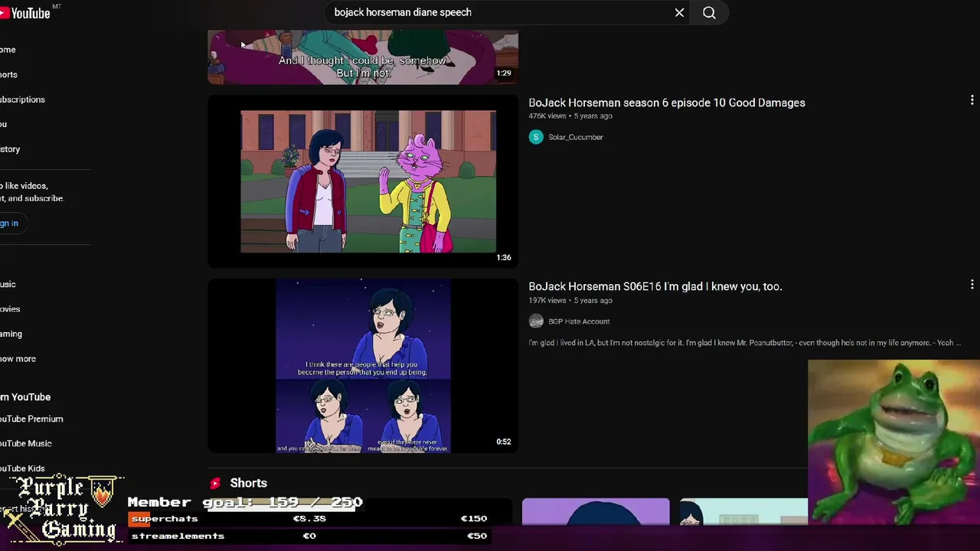Go to Shorts in the sidebar
980x551 pixels.
point(8,74)
